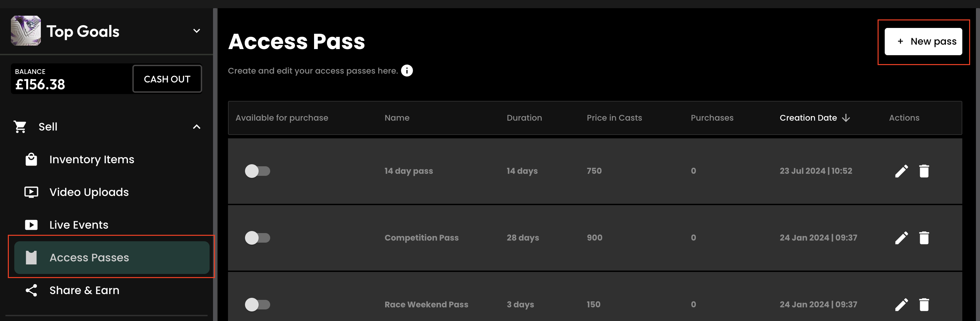Create a new pass

click(x=923, y=42)
